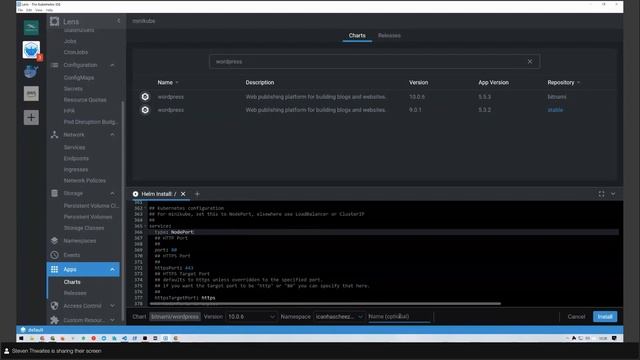640x360 pixels.
Task: Collapse the dock panel with down chevron
Action: (613, 194)
